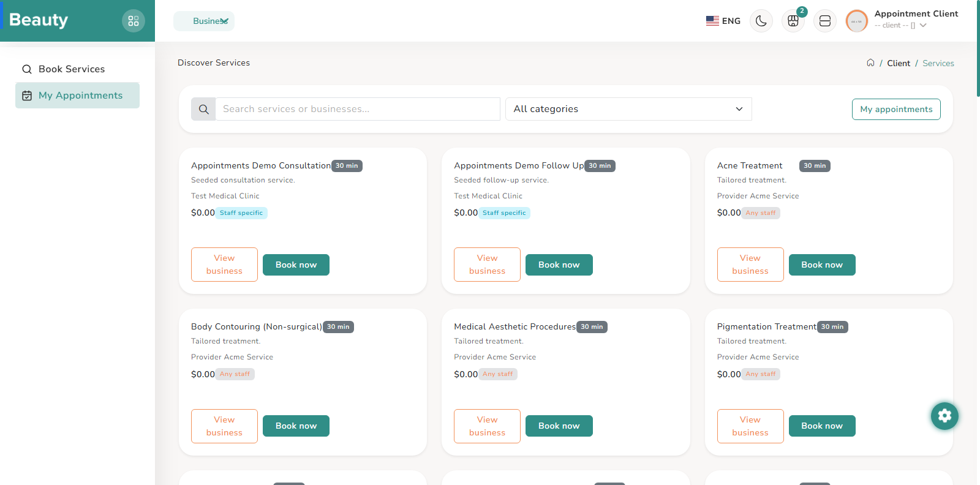This screenshot has width=980, height=485.
Task: Click the Pigmentation Treatment card title
Action: pyautogui.click(x=767, y=326)
